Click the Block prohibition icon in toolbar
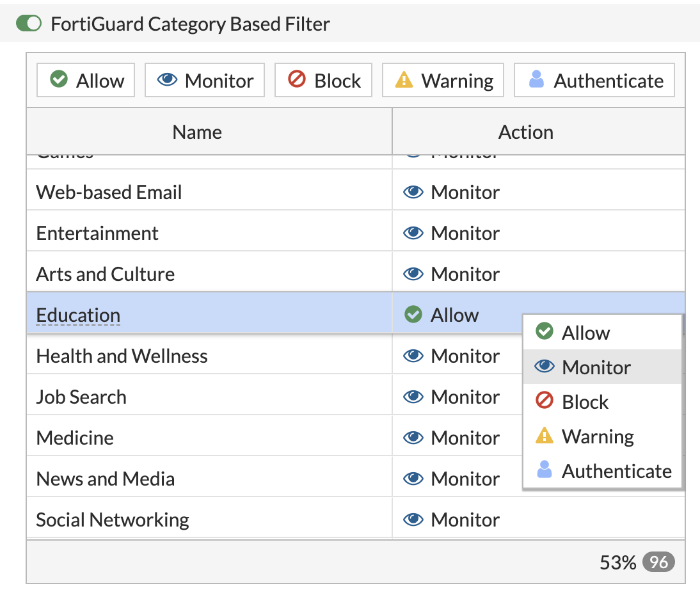This screenshot has width=700, height=595. click(x=296, y=79)
